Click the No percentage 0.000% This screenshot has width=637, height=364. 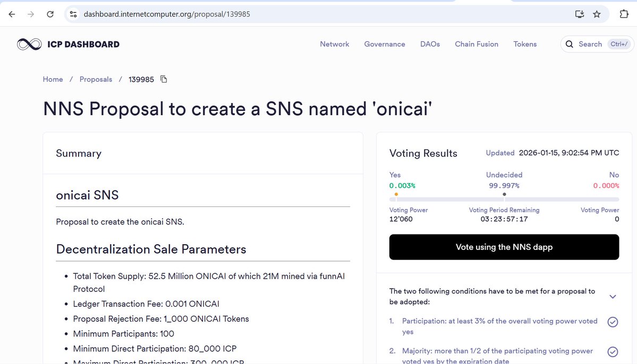(606, 186)
